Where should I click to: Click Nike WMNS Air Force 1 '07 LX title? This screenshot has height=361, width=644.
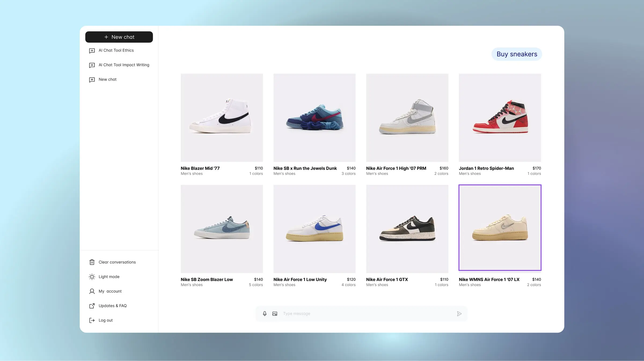[489, 279]
